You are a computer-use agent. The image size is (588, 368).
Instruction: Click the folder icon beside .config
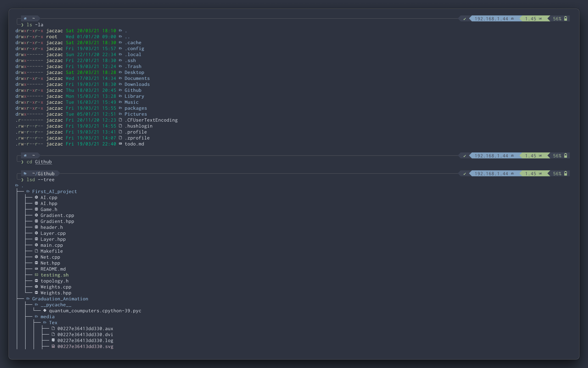(120, 48)
